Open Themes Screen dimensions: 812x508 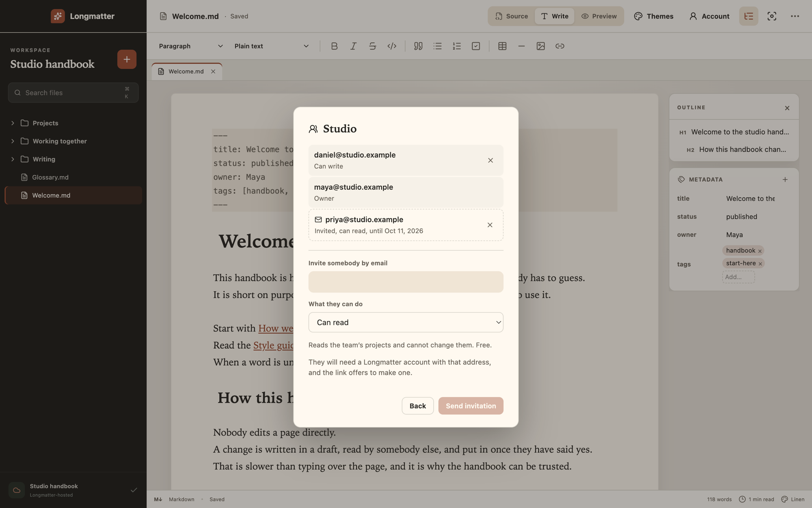[654, 16]
